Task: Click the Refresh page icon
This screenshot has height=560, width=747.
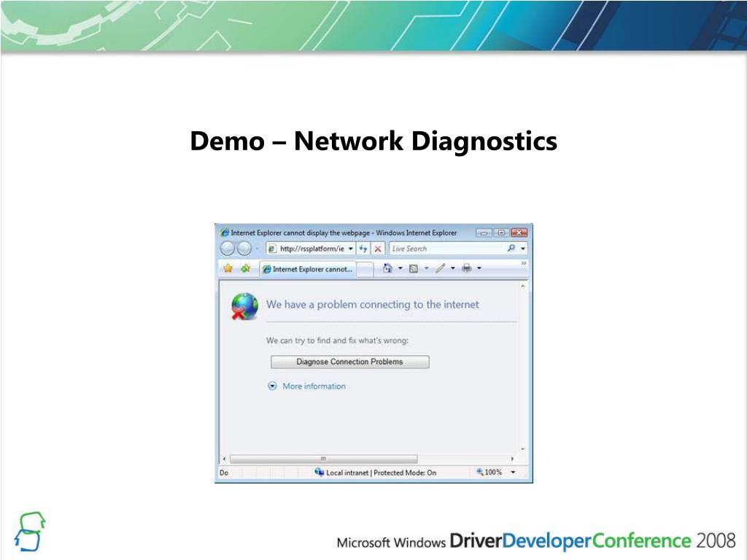Action: pos(363,249)
